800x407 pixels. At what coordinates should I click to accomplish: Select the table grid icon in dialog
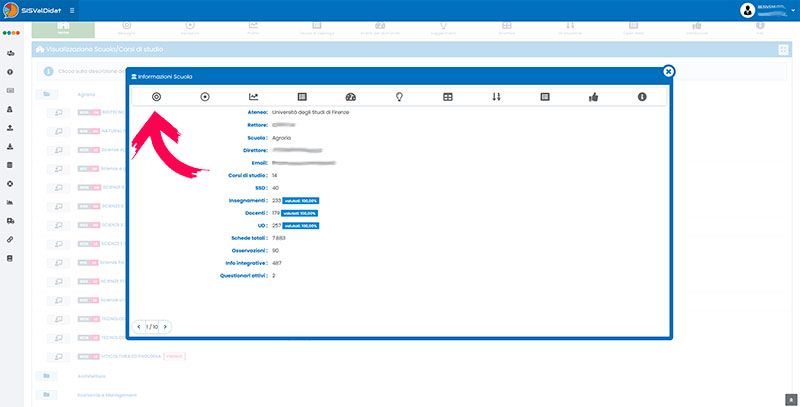coord(447,97)
